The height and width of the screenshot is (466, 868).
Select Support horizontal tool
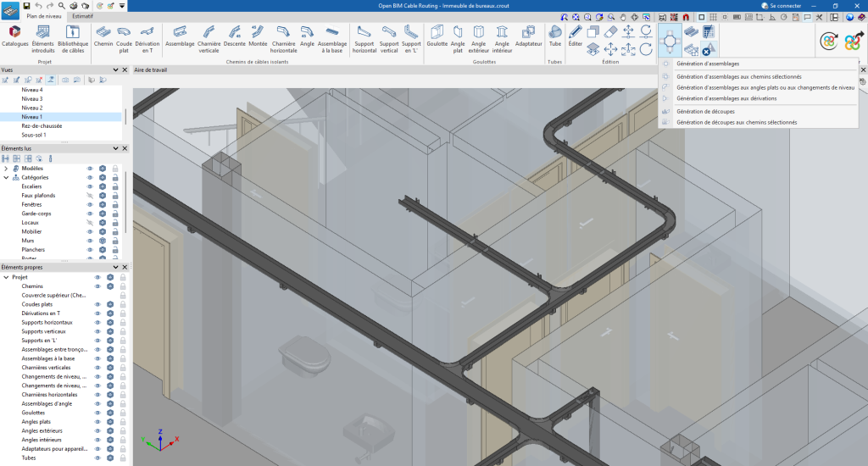click(364, 37)
